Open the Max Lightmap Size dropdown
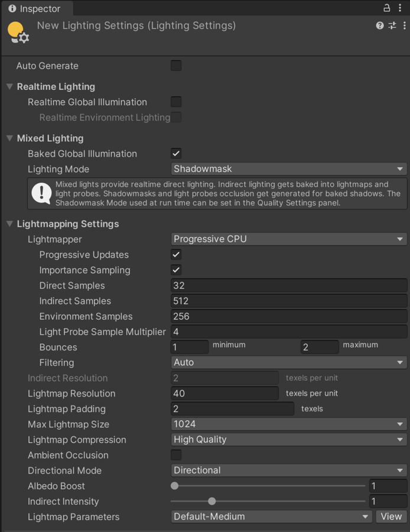 pos(288,424)
